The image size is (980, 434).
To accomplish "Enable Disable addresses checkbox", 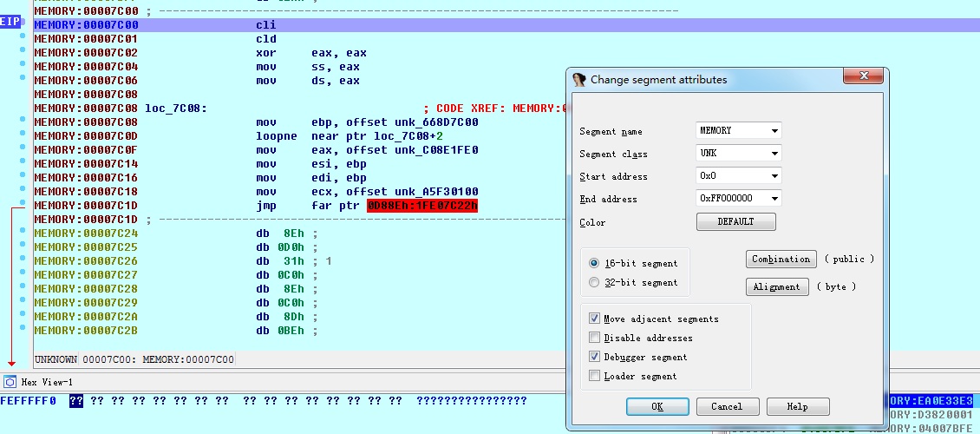I will coord(594,339).
